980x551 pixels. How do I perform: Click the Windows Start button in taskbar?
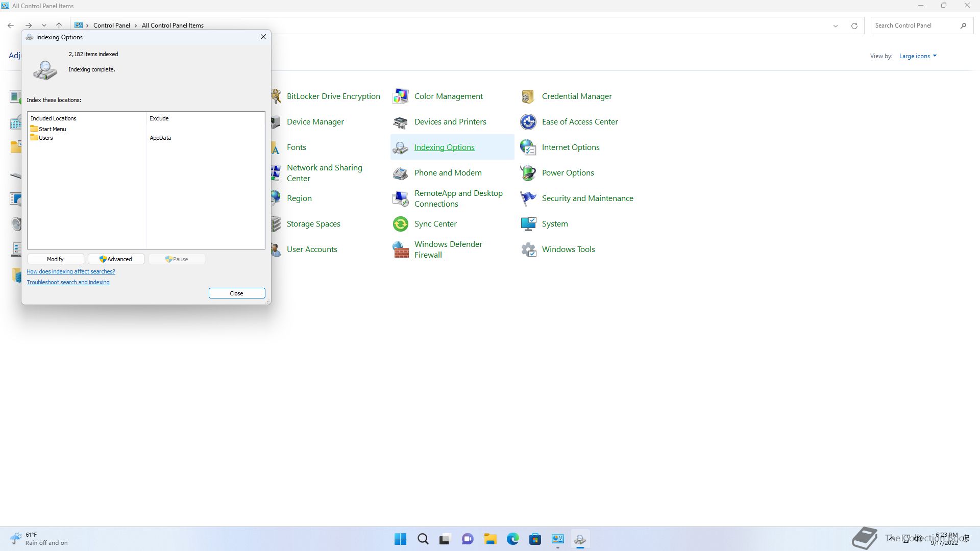[x=401, y=539]
